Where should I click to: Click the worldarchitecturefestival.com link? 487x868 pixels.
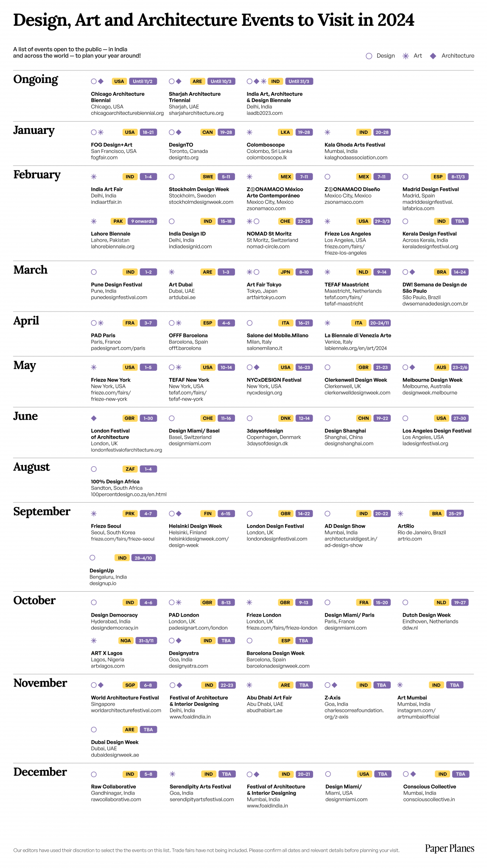point(126,710)
